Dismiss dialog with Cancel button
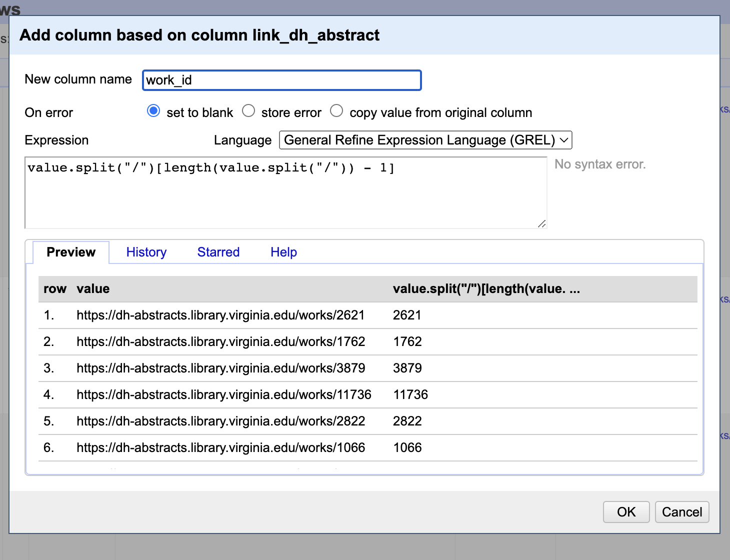Image resolution: width=730 pixels, height=560 pixels. click(682, 512)
